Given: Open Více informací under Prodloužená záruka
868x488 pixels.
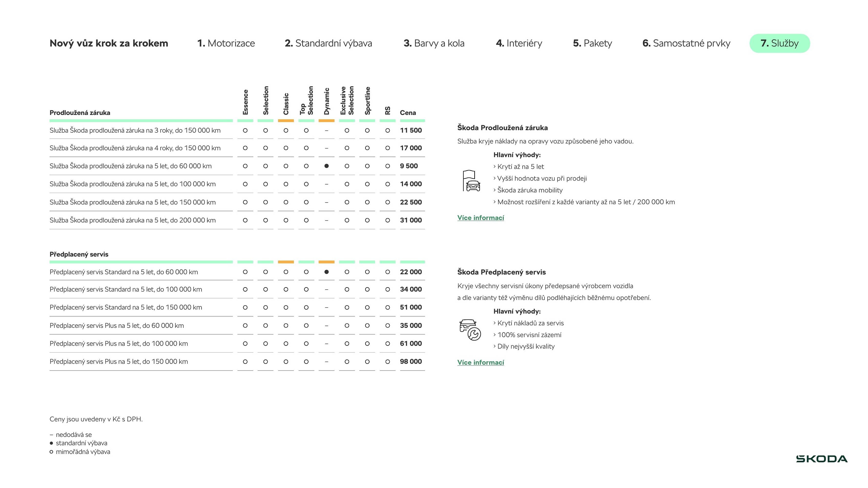Looking at the screenshot, I should click(x=480, y=218).
